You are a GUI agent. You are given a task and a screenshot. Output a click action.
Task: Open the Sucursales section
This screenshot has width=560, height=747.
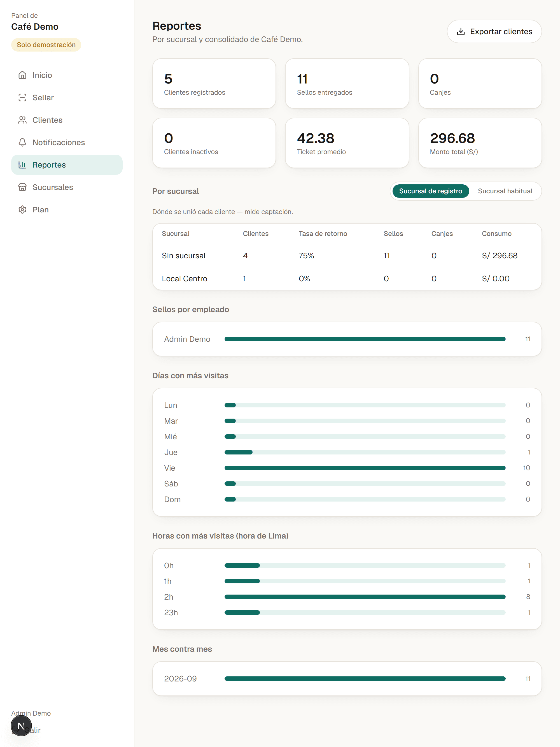coord(67,187)
